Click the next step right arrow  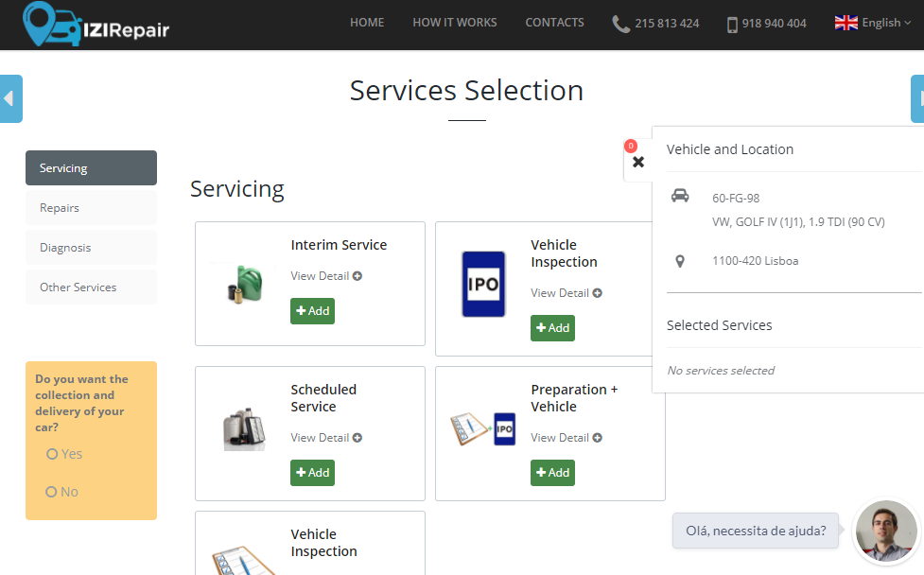coord(917,98)
